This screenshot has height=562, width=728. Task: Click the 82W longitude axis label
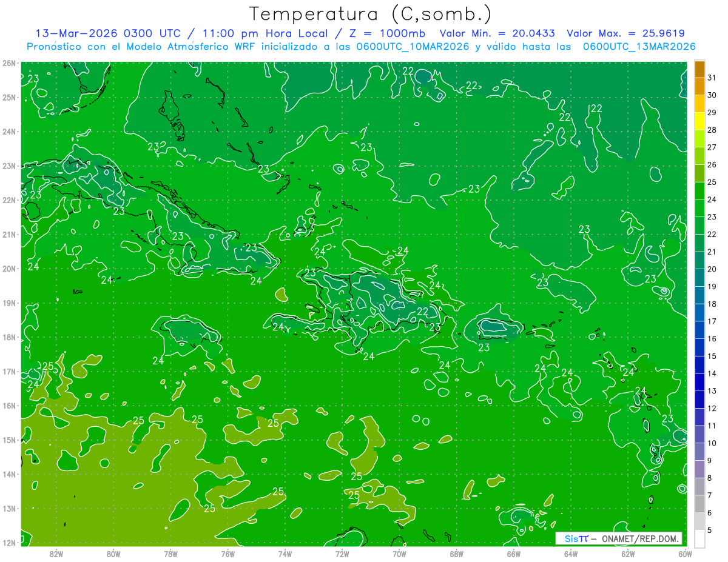[x=56, y=554]
